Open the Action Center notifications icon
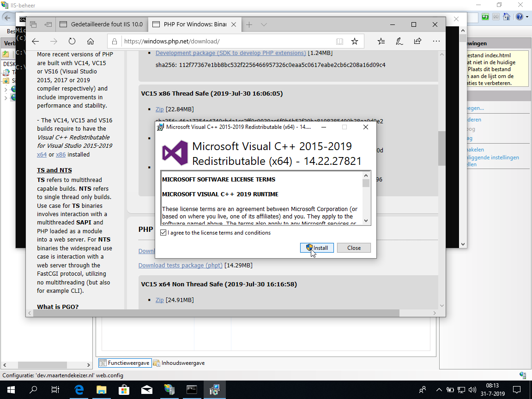The image size is (532, 399). [x=517, y=390]
